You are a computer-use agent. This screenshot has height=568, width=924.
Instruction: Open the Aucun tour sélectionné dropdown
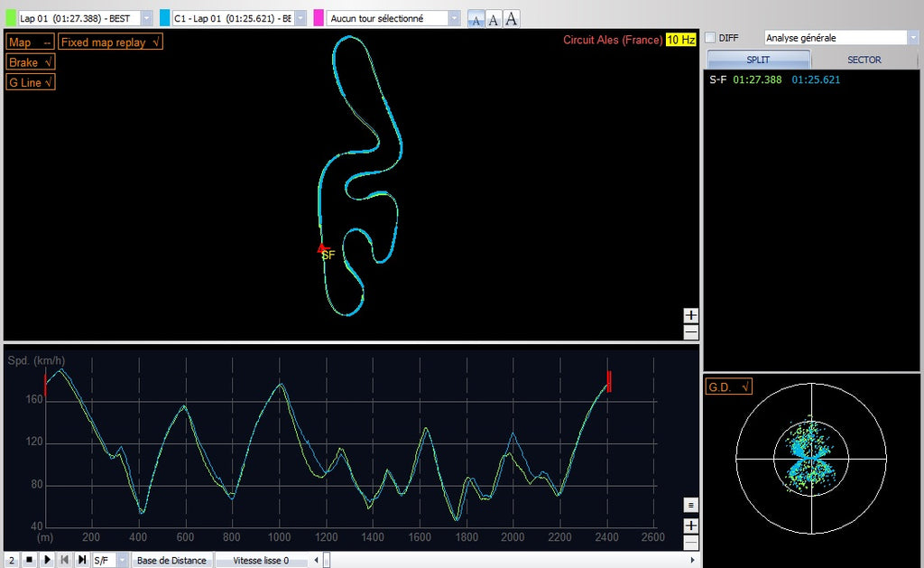(454, 18)
